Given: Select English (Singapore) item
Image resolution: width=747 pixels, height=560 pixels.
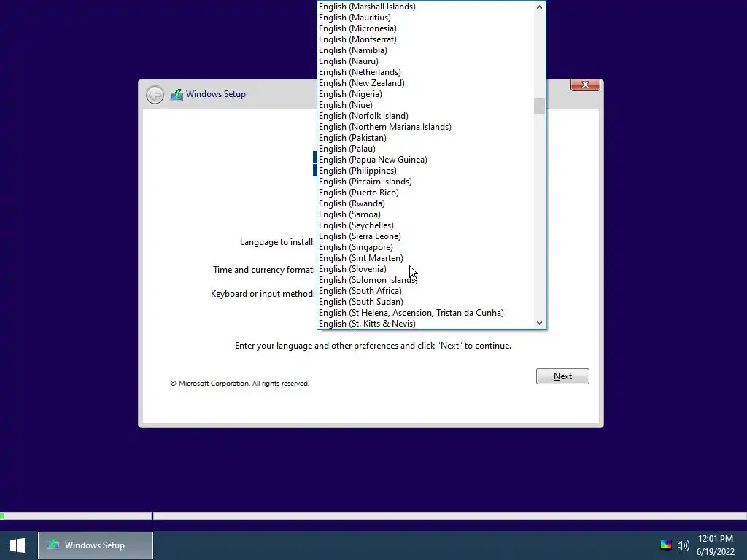Looking at the screenshot, I should (x=425, y=248).
